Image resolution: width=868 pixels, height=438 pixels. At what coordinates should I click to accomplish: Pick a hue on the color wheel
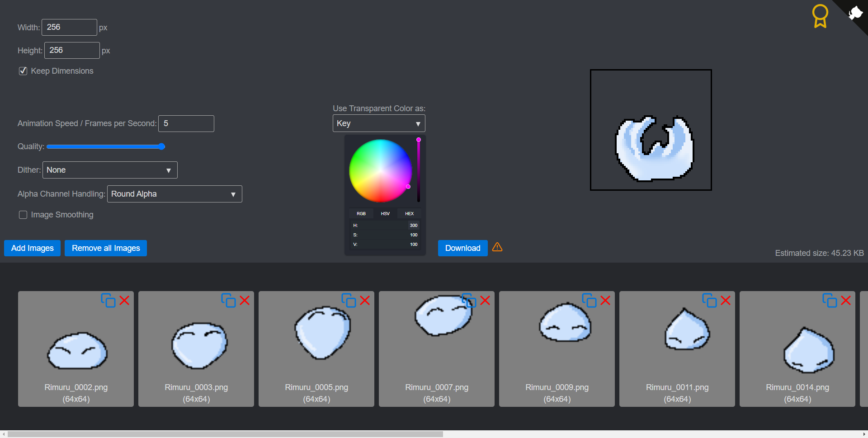(380, 171)
